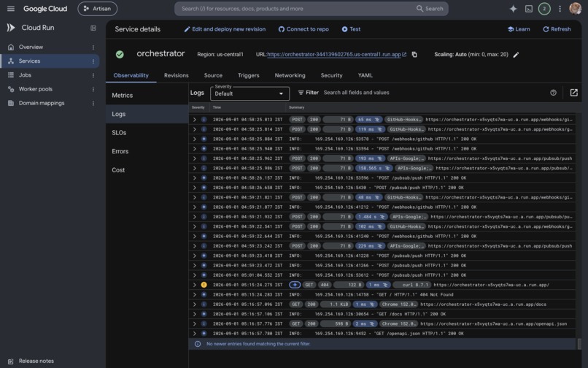Open notifications badge showing 2
This screenshot has width=588, height=368.
coord(544,9)
